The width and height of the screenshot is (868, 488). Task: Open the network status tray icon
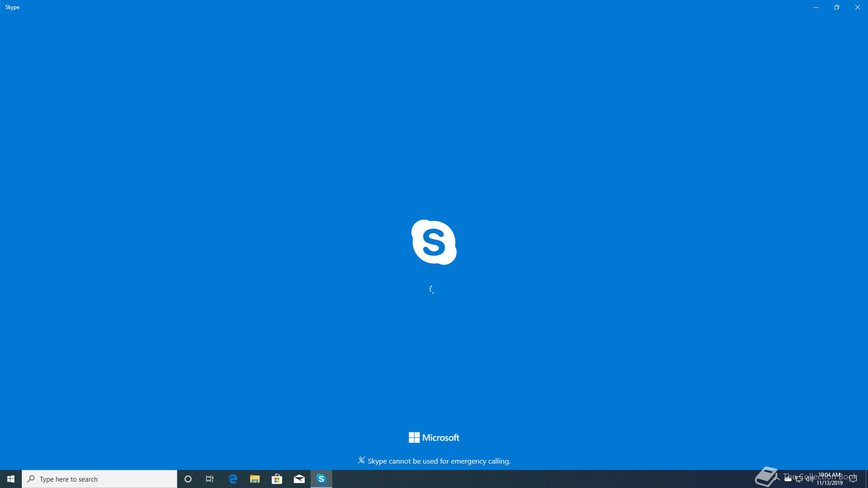tap(799, 479)
